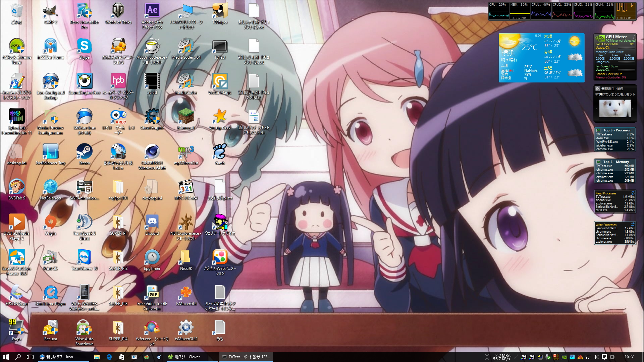
Task: Select the Cheat Engine icon
Action: (152, 117)
